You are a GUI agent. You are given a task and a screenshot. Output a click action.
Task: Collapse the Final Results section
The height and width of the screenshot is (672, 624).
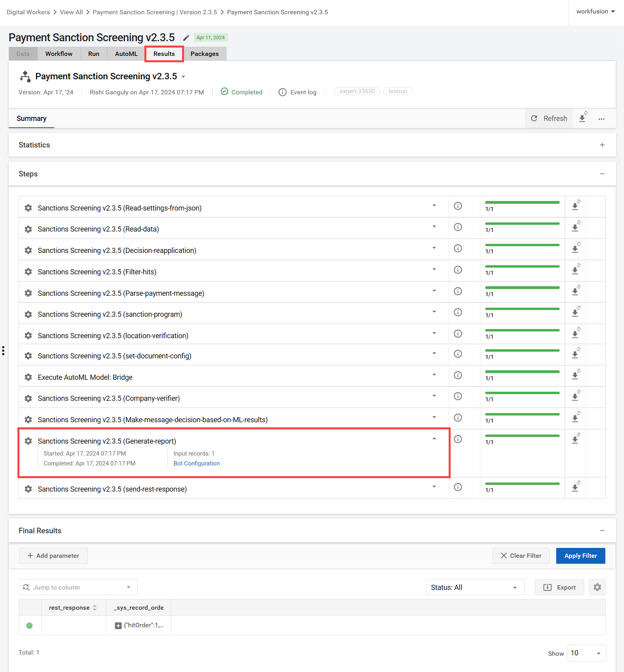point(602,530)
